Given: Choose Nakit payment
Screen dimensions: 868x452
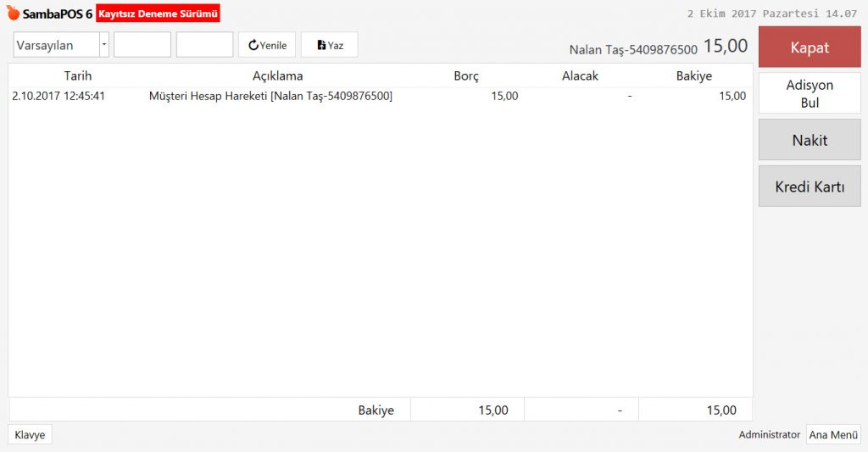Looking at the screenshot, I should click(810, 140).
